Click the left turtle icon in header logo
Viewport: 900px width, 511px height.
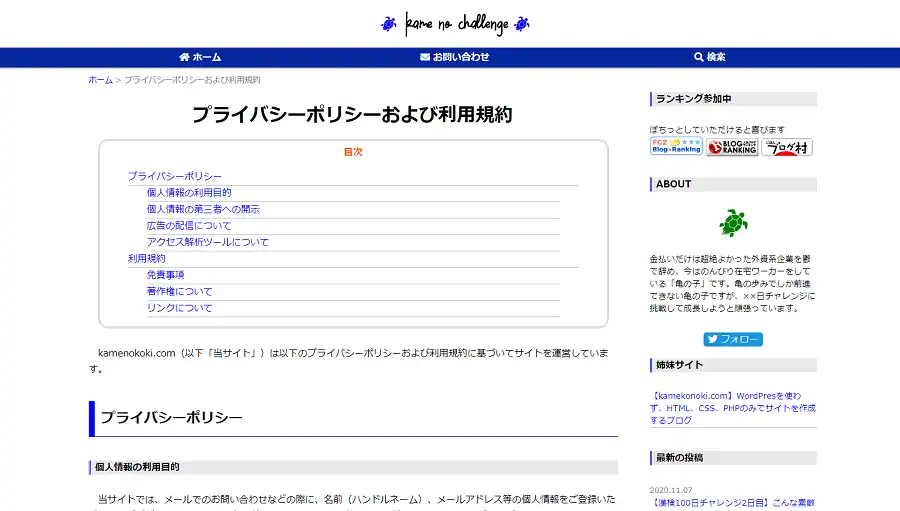(x=389, y=24)
